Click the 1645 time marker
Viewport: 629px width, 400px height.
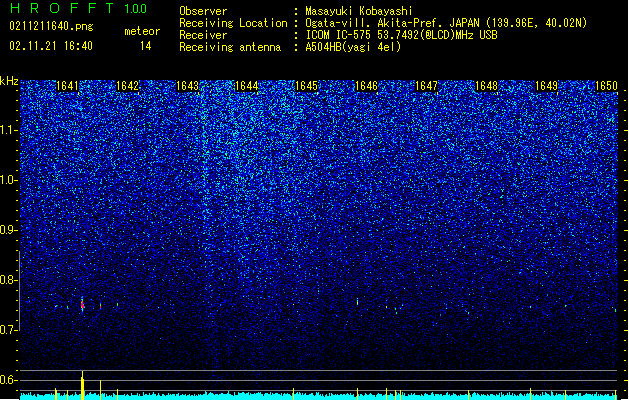(306, 86)
